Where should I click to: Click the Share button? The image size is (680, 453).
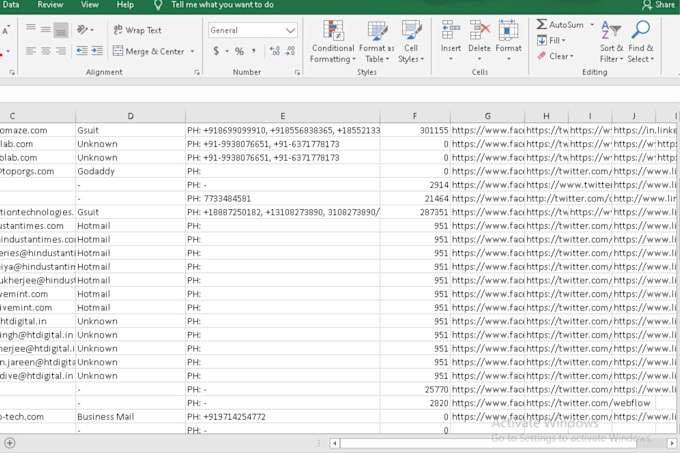click(658, 5)
